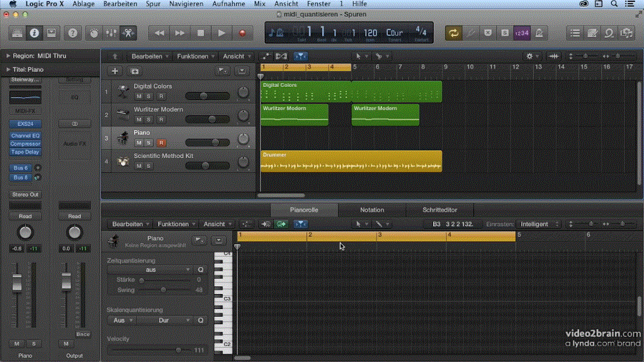The width and height of the screenshot is (644, 362).
Task: Open the Aufnahme menu
Action: pyautogui.click(x=229, y=4)
